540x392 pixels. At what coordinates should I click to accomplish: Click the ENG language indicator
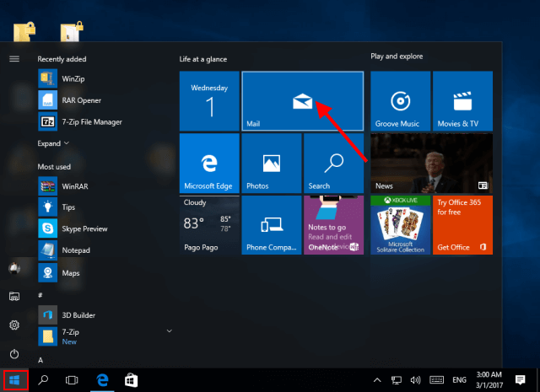pyautogui.click(x=459, y=380)
